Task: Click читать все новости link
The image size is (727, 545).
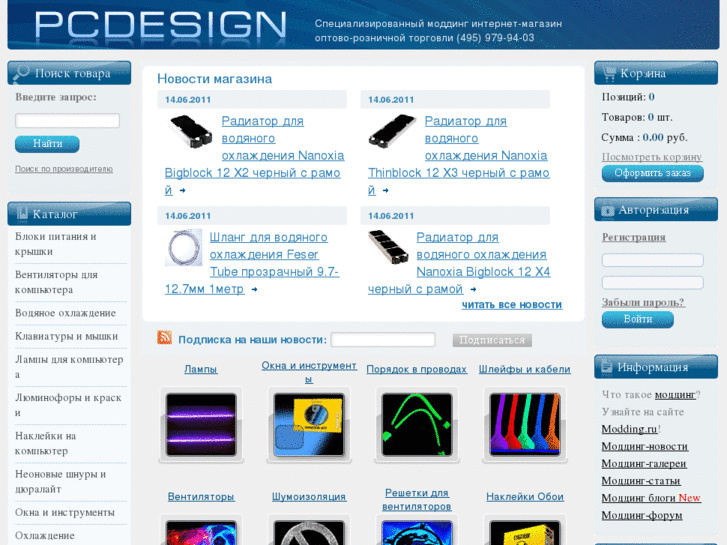Action: coord(512,305)
